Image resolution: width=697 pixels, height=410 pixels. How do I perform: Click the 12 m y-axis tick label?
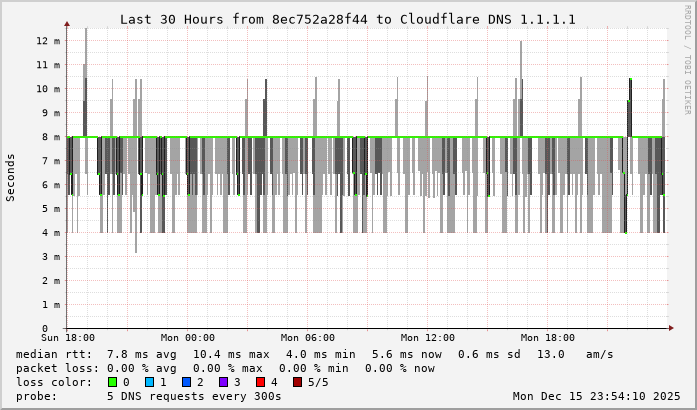point(48,41)
